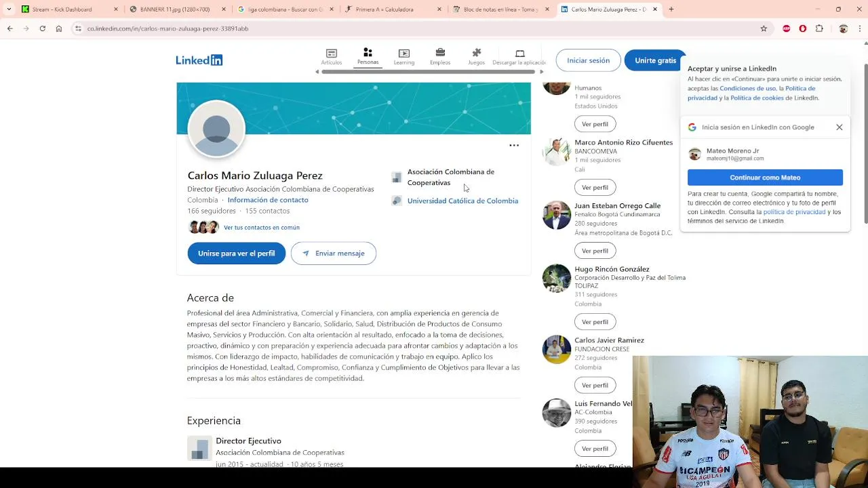Click Hugo Rincón González photo
This screenshot has width=868, height=488.
point(557,279)
